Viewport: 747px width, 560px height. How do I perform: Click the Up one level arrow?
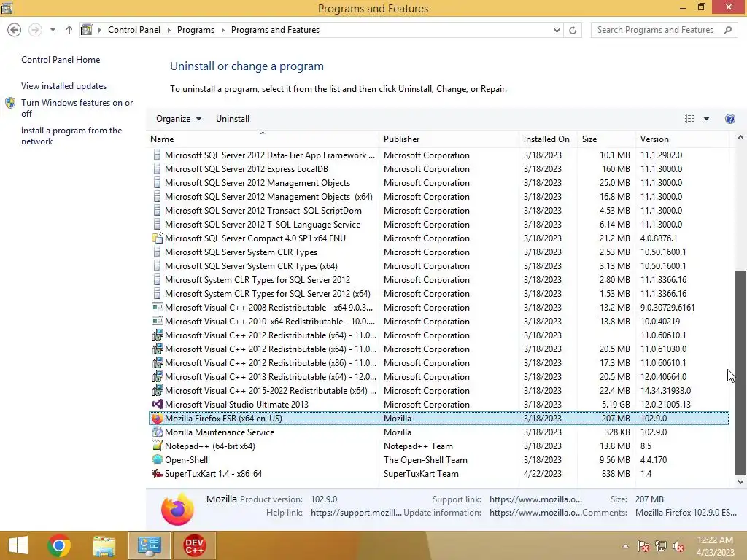pyautogui.click(x=69, y=30)
